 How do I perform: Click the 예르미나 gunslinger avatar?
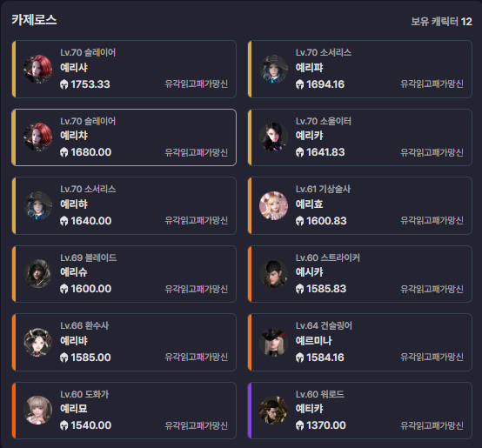pos(273,342)
